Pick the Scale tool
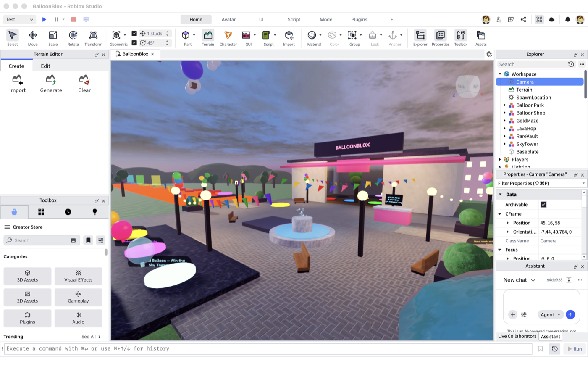This screenshot has width=588, height=369. point(53,38)
